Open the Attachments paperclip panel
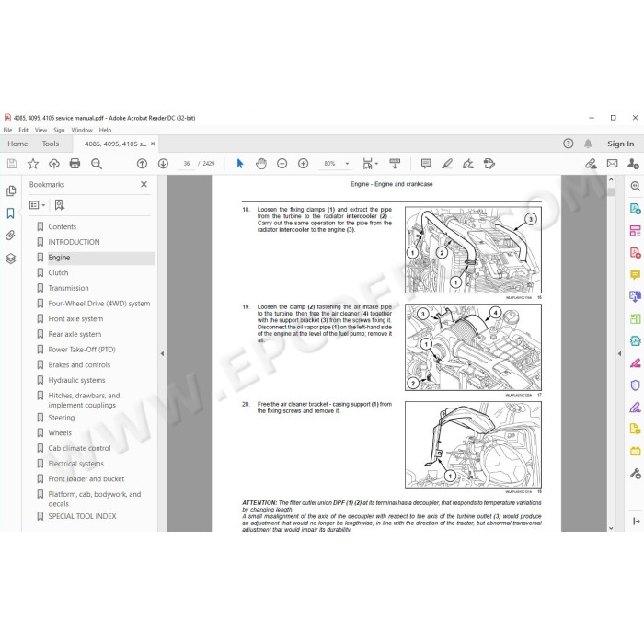644x644 pixels. [11, 236]
